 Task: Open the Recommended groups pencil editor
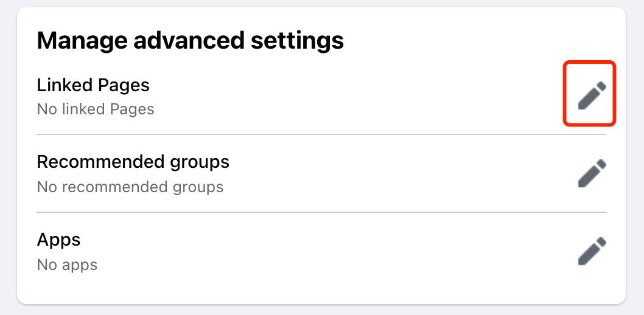tap(592, 173)
